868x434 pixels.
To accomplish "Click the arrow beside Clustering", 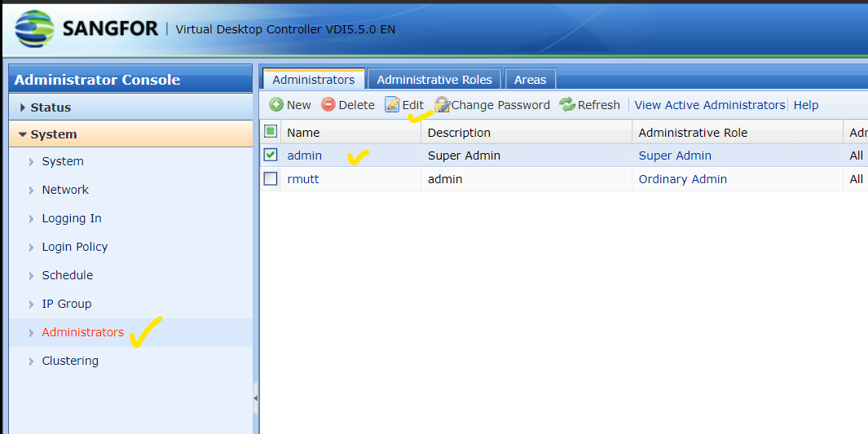I will [x=32, y=361].
